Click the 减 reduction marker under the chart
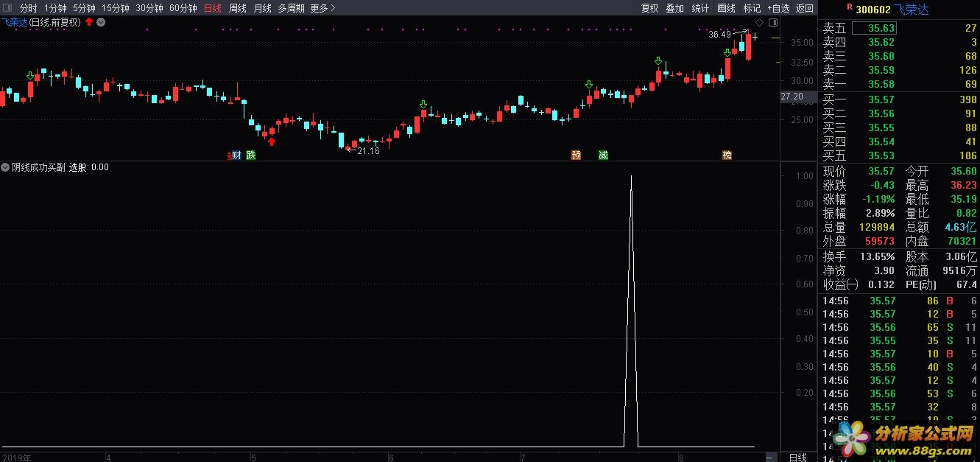 pos(603,155)
